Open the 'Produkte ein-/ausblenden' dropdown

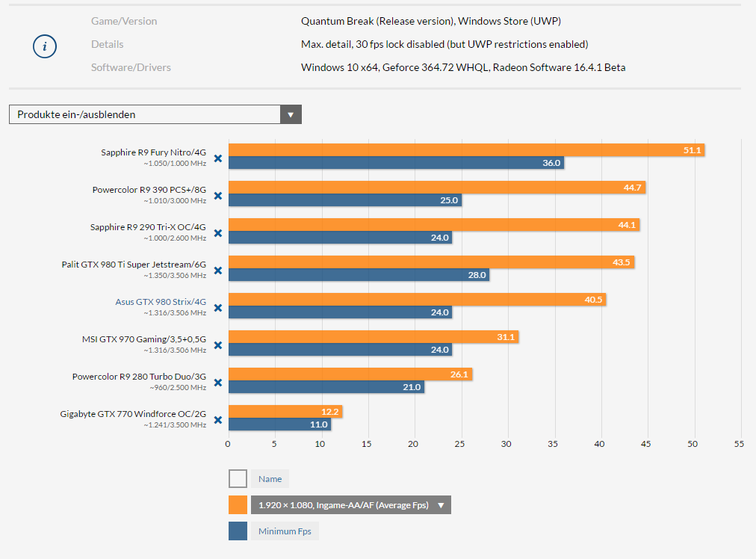click(155, 114)
